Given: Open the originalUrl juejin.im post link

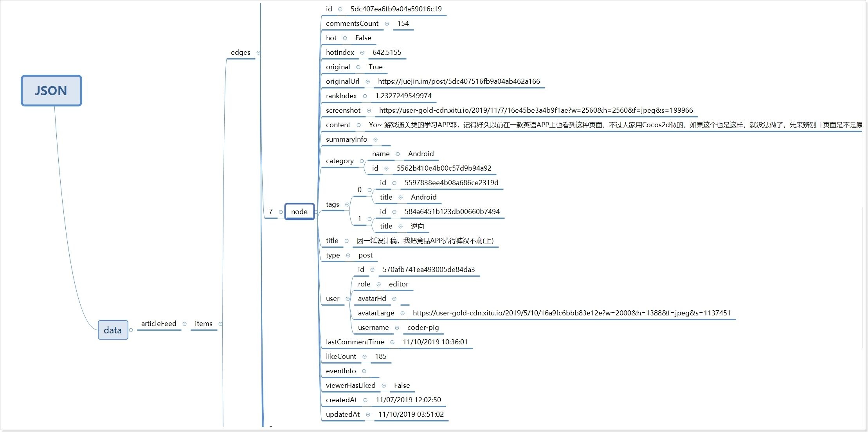Looking at the screenshot, I should pyautogui.click(x=459, y=82).
